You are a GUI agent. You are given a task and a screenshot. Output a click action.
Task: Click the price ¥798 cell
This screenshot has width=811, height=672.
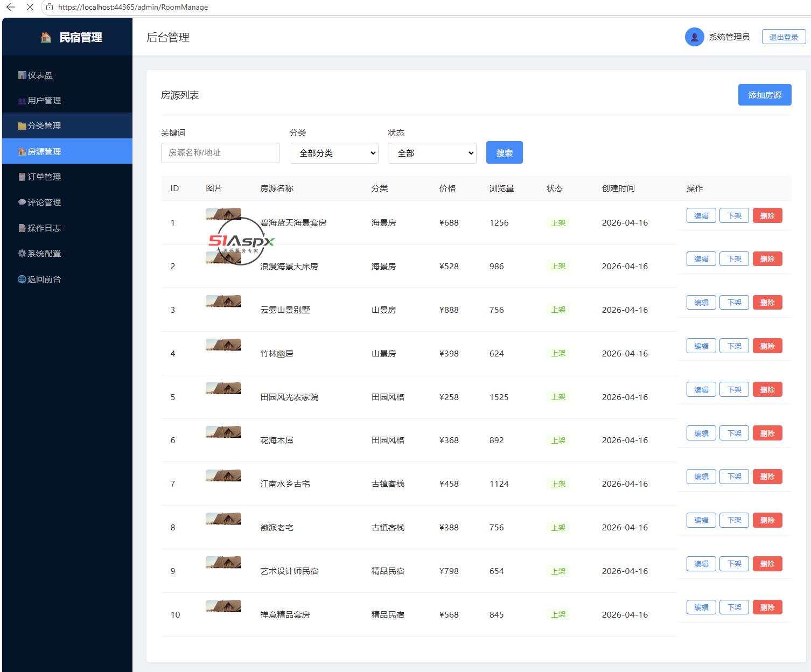coord(449,571)
